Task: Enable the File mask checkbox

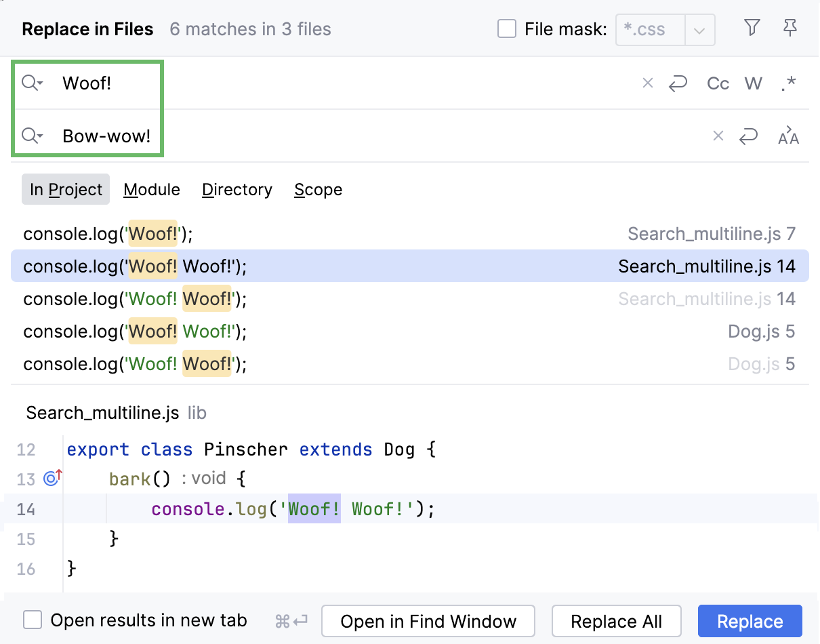Action: [507, 29]
